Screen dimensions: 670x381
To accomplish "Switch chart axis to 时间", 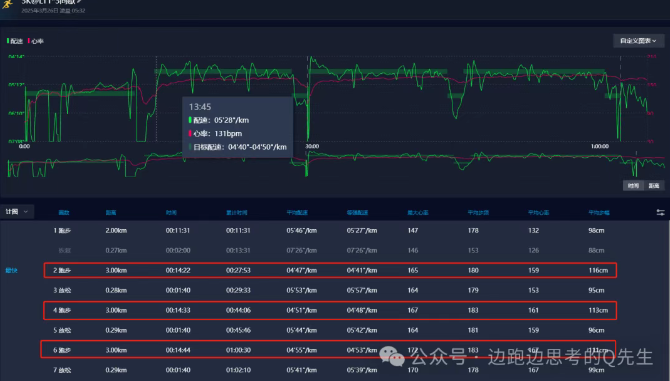I will 633,185.
